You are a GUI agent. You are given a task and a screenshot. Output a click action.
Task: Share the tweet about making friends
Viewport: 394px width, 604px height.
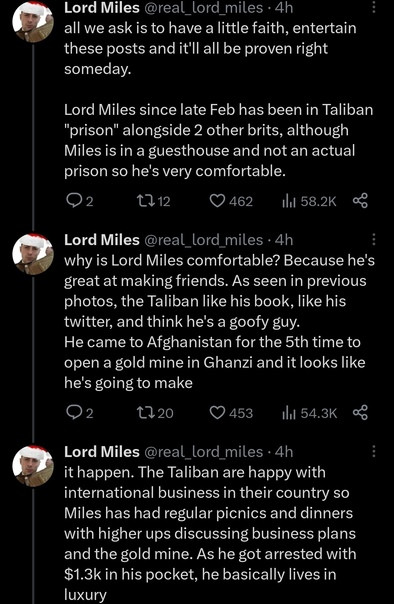[x=360, y=413]
